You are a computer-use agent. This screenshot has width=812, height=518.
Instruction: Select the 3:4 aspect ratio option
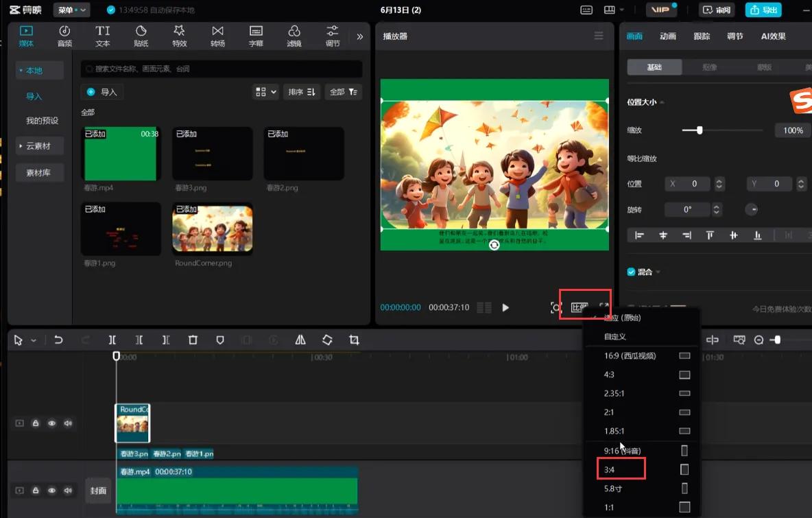point(610,469)
